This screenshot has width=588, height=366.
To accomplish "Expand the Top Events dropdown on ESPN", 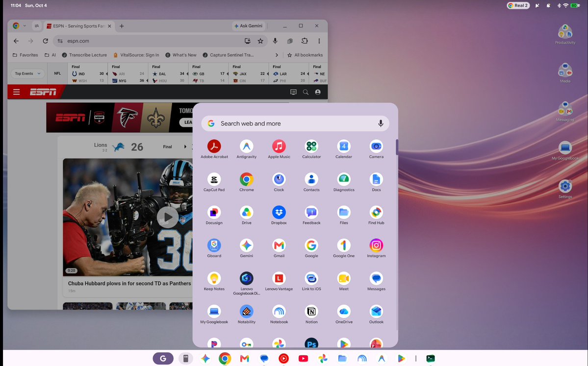I will pyautogui.click(x=28, y=73).
